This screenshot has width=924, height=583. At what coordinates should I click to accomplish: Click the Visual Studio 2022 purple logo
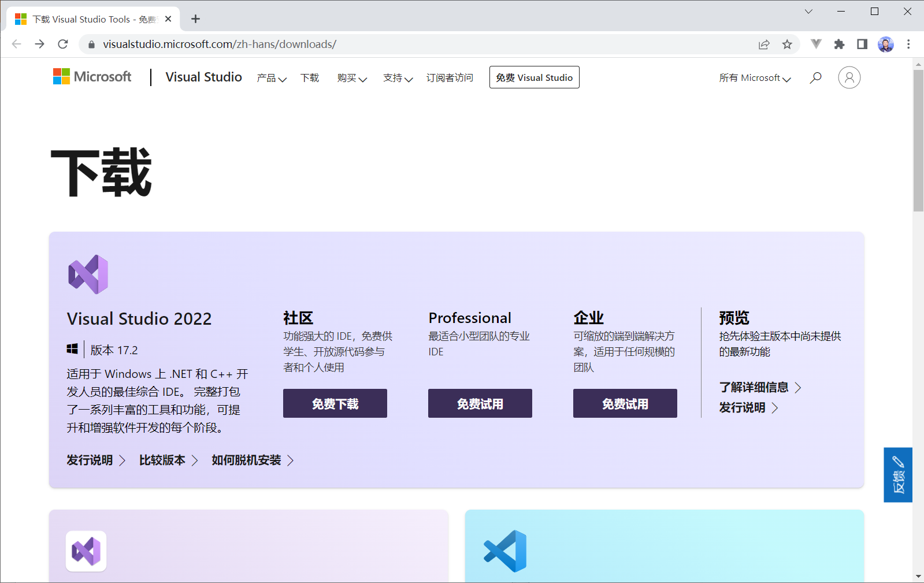(88, 274)
